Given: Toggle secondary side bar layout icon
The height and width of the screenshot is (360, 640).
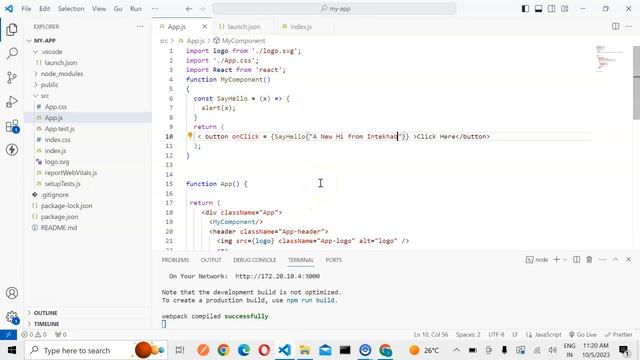Looking at the screenshot, I should click(x=551, y=9).
